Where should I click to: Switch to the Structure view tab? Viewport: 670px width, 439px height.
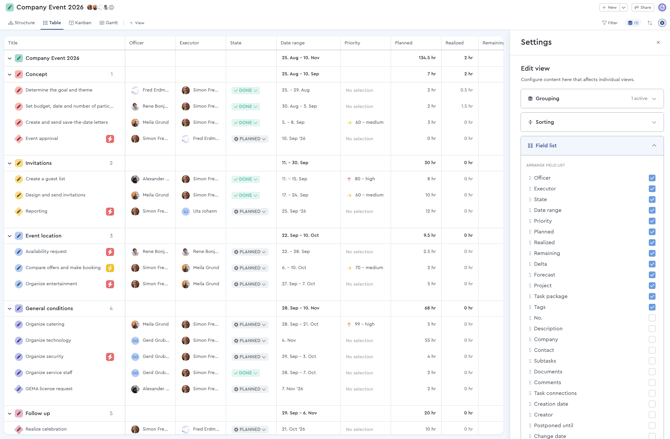(21, 23)
